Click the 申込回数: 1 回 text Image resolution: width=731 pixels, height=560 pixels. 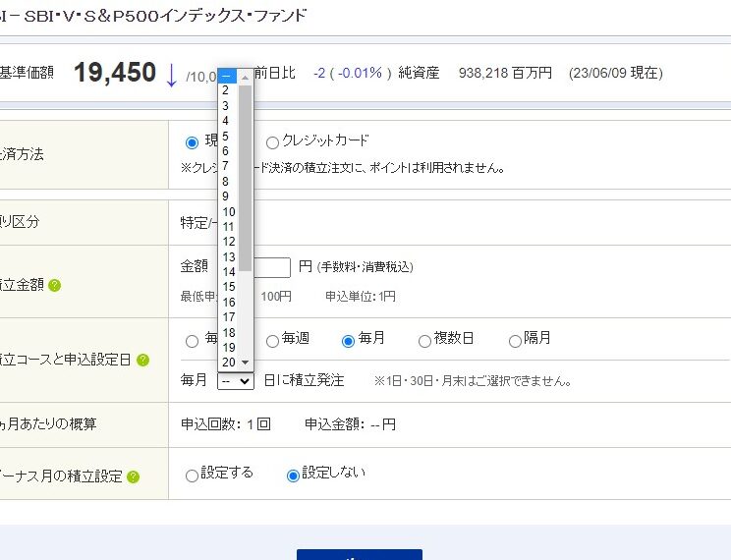click(x=226, y=424)
